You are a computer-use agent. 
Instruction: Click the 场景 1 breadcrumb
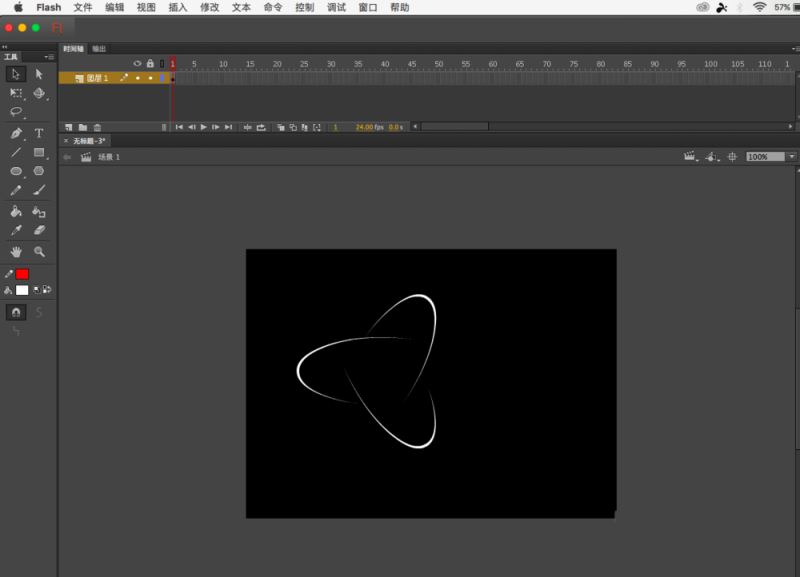click(x=108, y=157)
